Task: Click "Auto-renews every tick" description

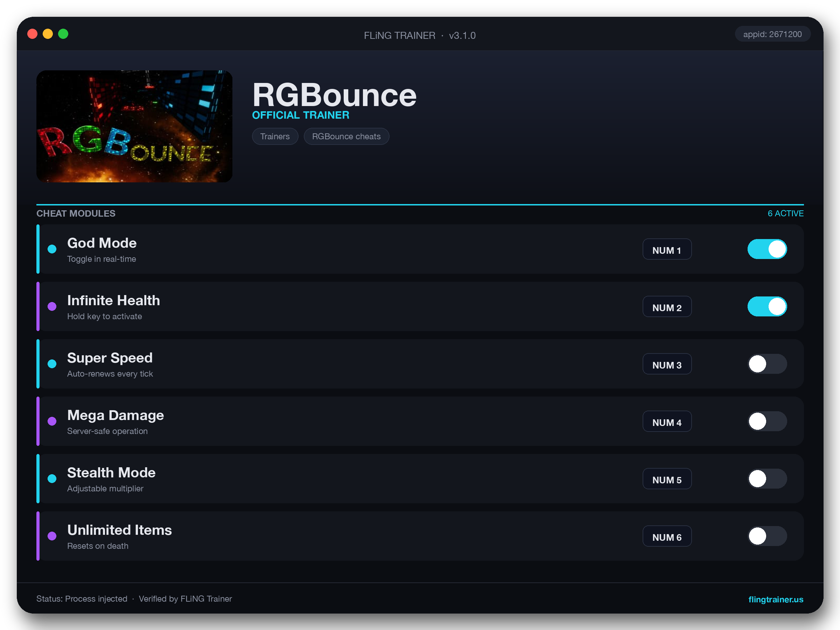Action: click(x=110, y=374)
